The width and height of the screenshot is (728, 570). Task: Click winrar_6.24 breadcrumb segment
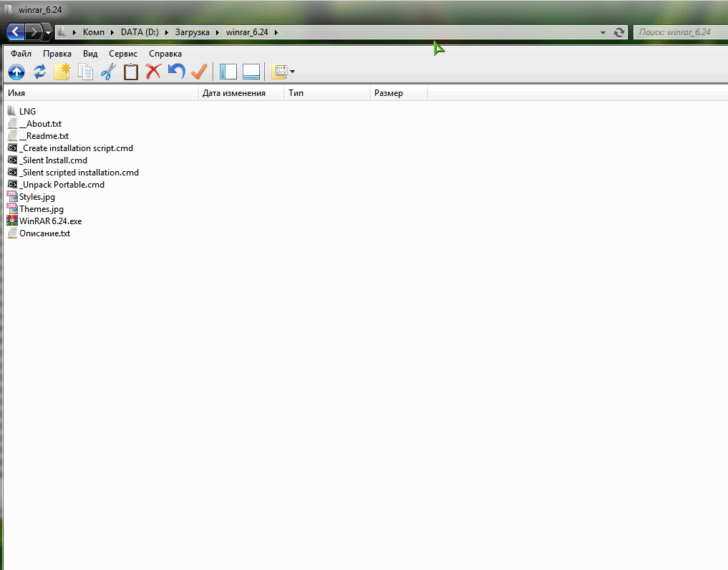pos(247,32)
